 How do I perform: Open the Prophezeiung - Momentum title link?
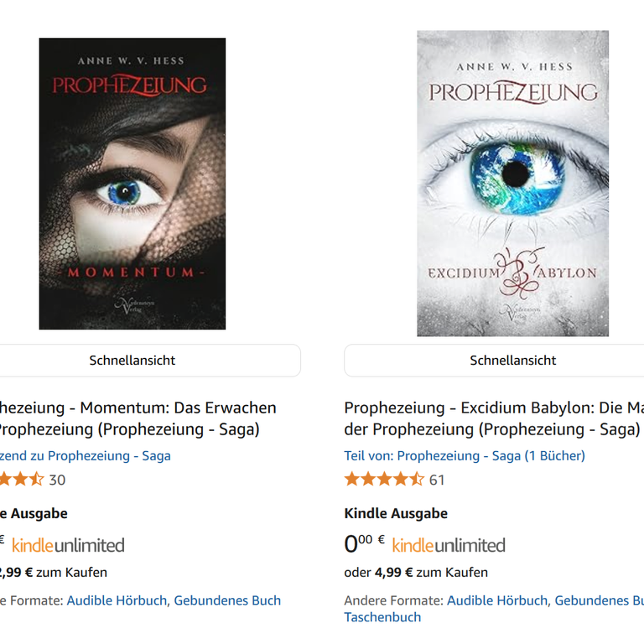click(x=138, y=418)
